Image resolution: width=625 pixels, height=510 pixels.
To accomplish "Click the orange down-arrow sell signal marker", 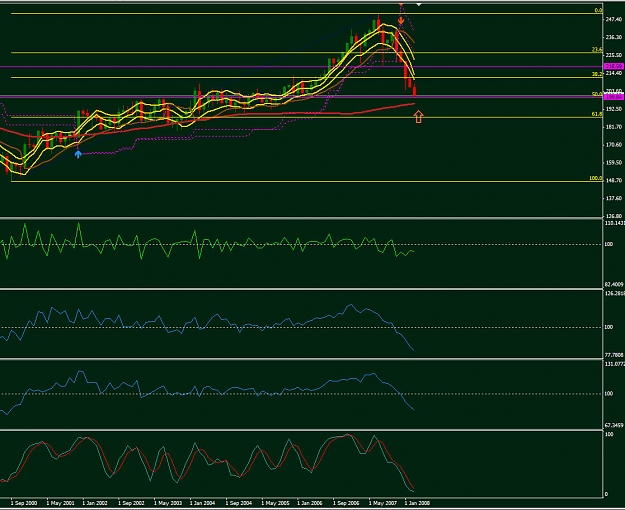I will pyautogui.click(x=401, y=20).
